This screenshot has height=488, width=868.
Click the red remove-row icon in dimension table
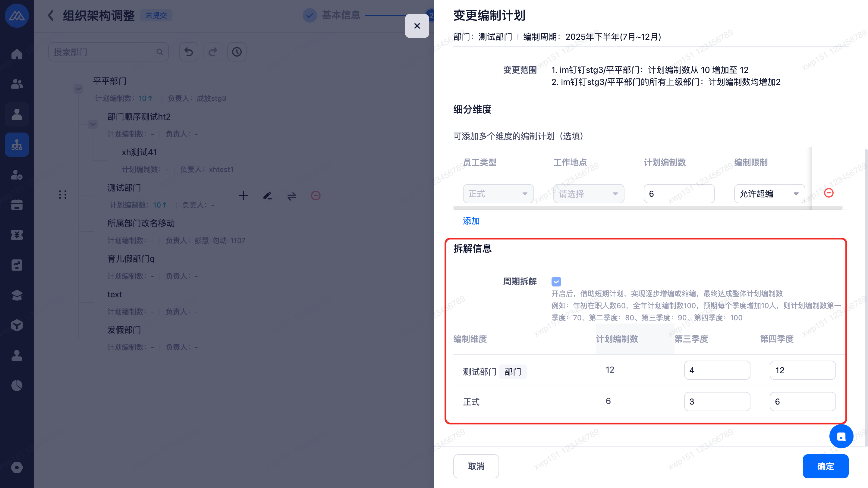click(828, 193)
